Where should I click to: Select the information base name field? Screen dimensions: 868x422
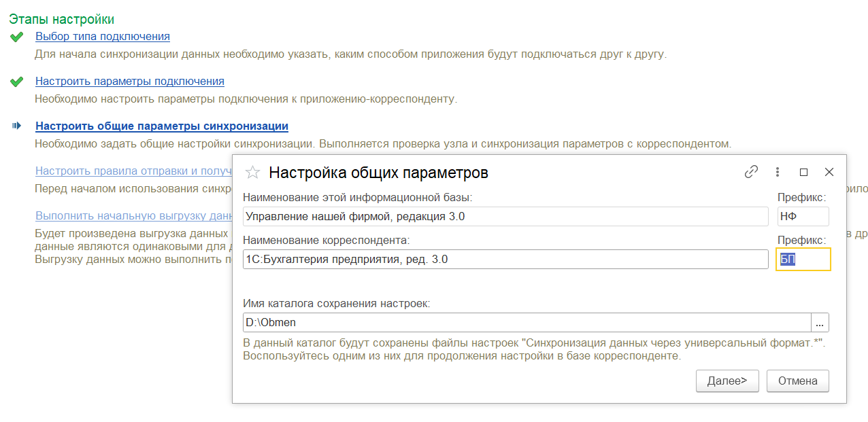point(503,215)
